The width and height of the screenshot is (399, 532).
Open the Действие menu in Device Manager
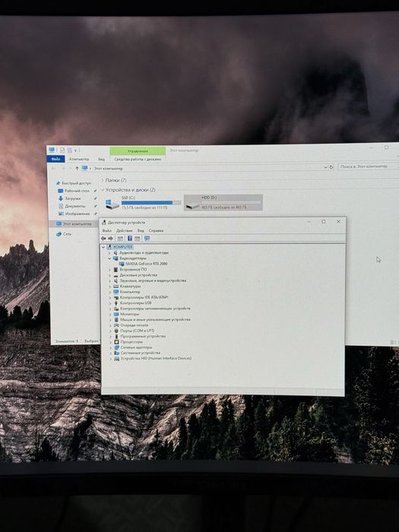124,231
